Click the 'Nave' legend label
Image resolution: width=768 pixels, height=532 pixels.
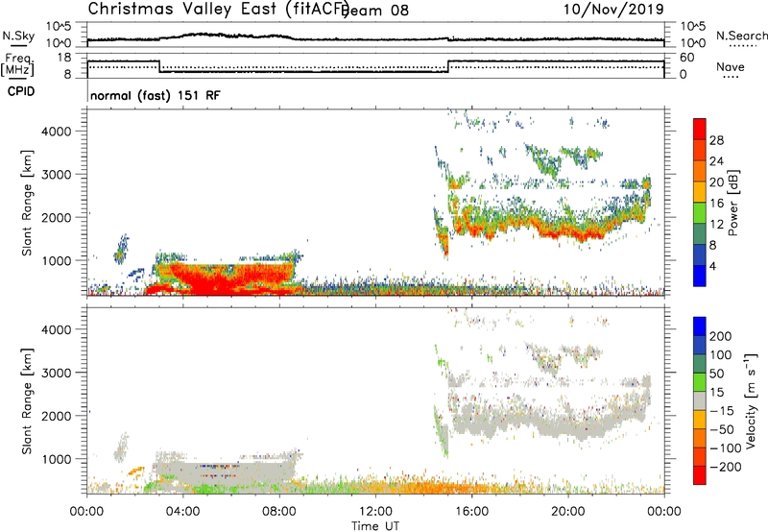pyautogui.click(x=731, y=67)
